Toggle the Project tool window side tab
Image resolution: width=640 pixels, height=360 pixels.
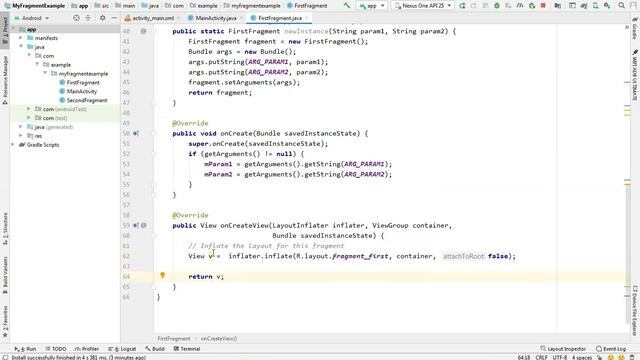pos(5,30)
